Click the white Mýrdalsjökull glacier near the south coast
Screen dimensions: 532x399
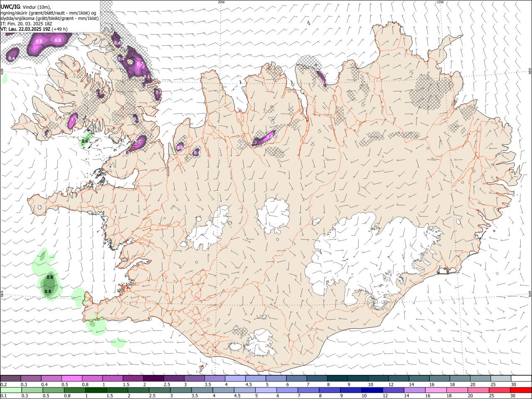tap(261, 343)
